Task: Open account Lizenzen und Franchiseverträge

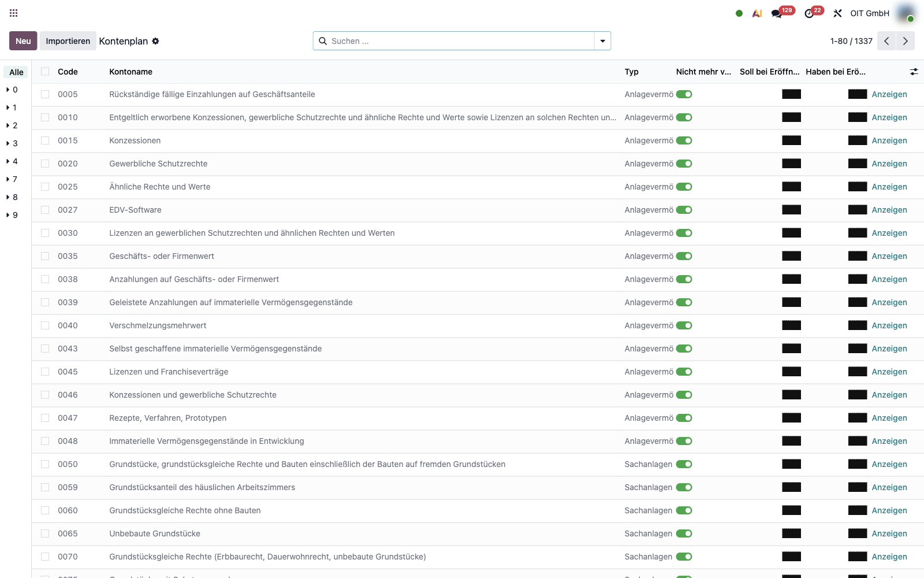Action: coord(169,372)
